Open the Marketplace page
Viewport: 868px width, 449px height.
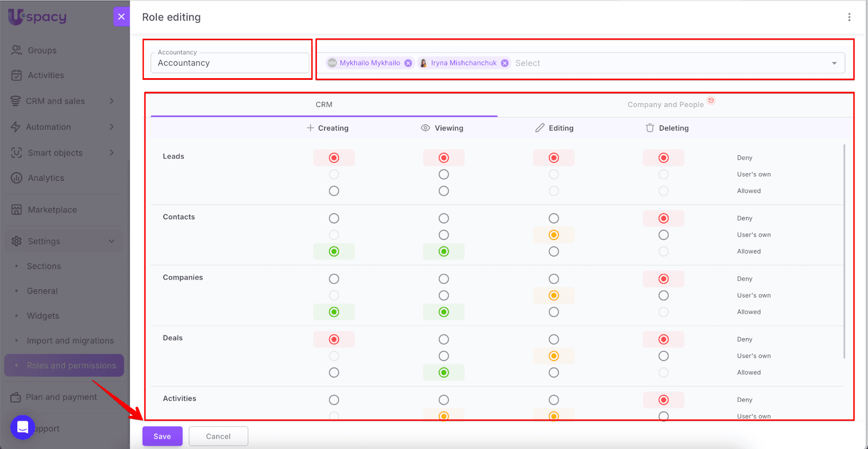(52, 210)
